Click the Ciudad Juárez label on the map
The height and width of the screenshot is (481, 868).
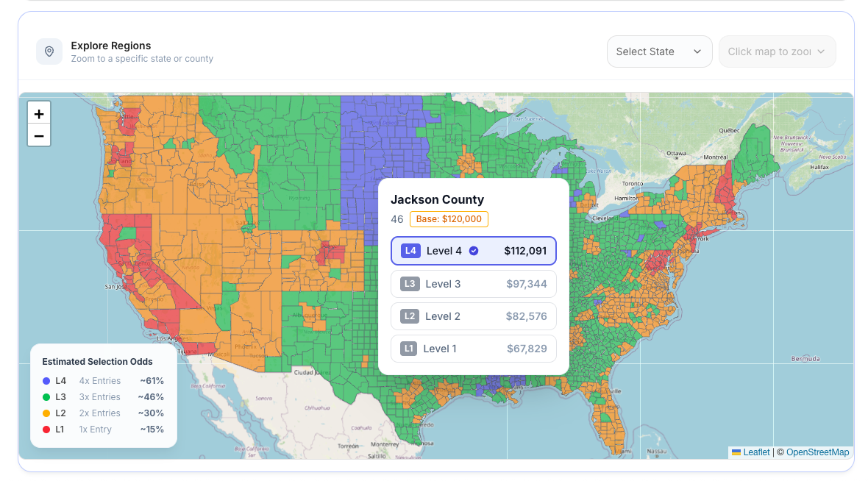pyautogui.click(x=312, y=372)
